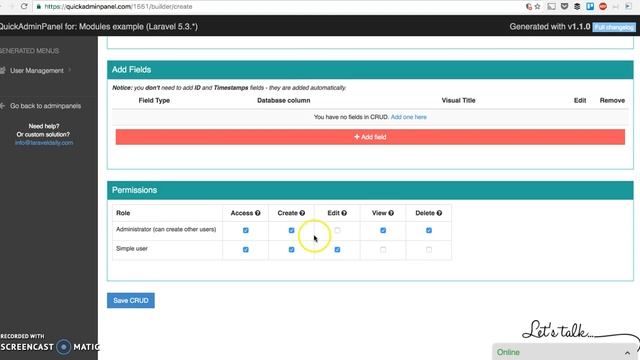Open the Buffer stacked layers extension
The image size is (640, 360).
coord(577,6)
